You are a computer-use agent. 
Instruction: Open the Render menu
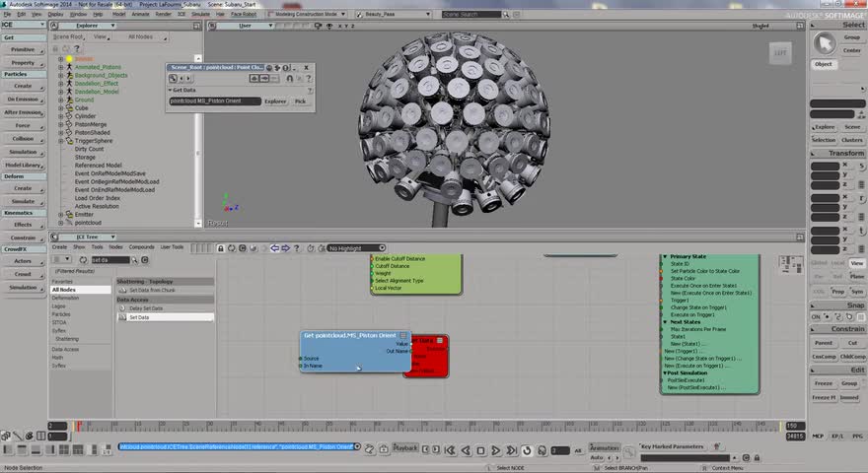163,15
